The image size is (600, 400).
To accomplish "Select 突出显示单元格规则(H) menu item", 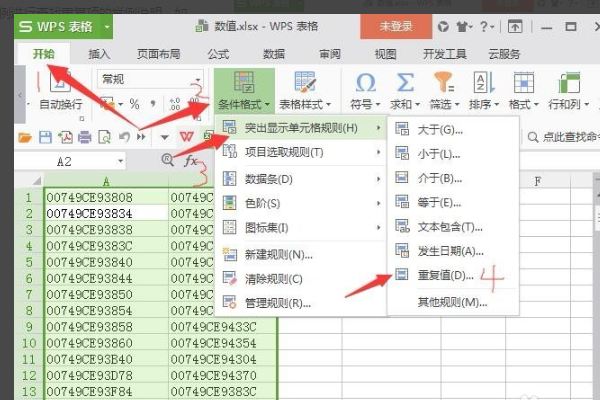I will coord(300,128).
